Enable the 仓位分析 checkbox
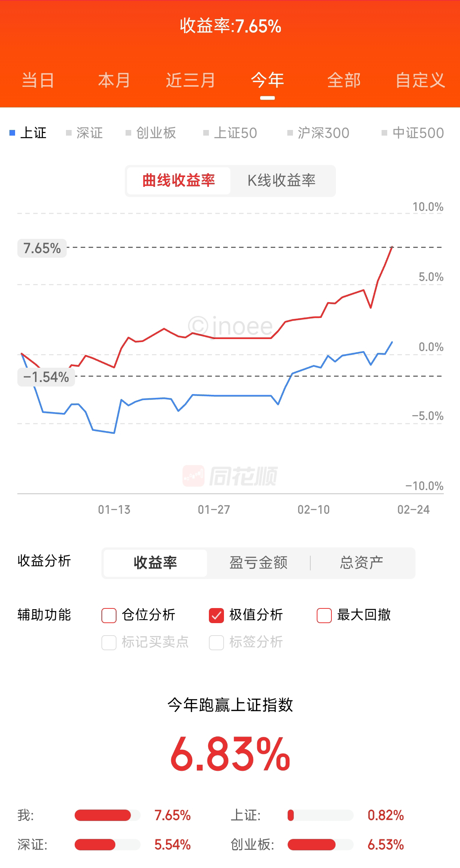Screen dimensions: 460x868 tap(109, 615)
